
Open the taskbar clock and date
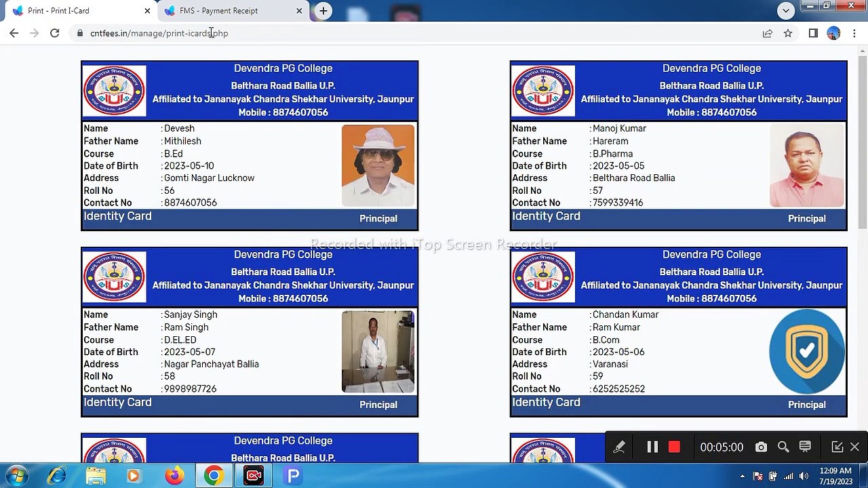[835, 476]
